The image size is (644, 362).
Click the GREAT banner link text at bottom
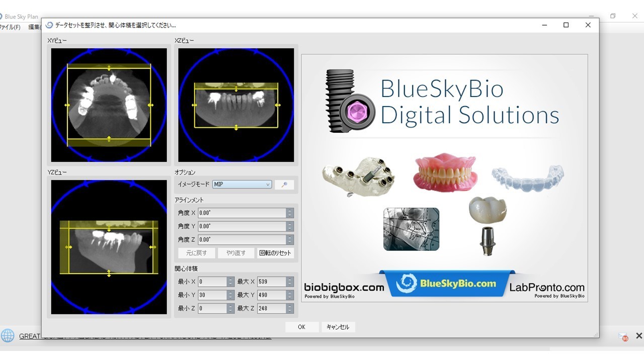tap(145, 336)
